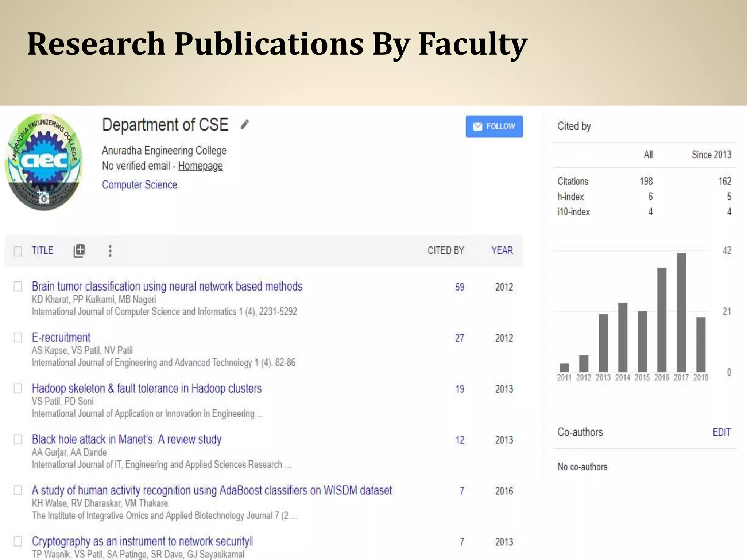Tick the E-recruitment paper checkbox
Viewport: 747px width, 560px height.
(18, 338)
